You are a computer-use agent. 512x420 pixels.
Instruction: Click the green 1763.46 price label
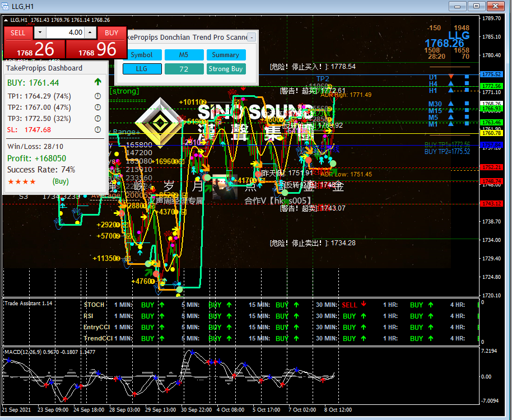click(491, 123)
